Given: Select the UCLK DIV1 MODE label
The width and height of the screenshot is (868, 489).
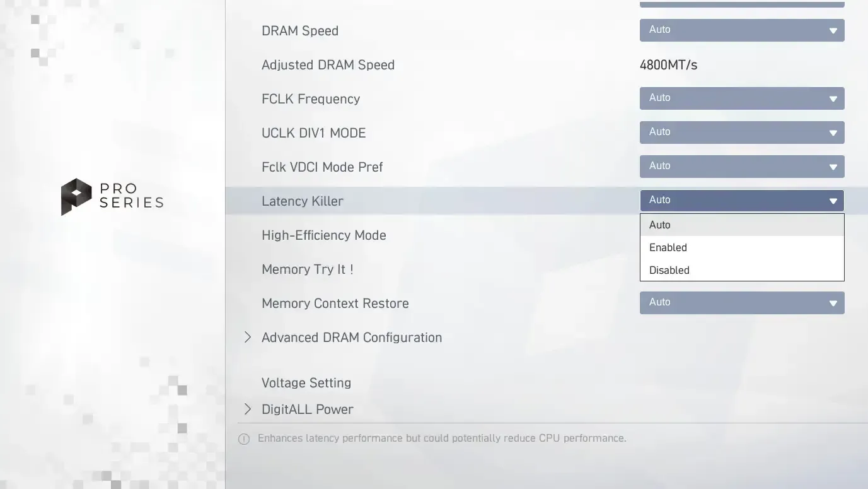Looking at the screenshot, I should [313, 133].
